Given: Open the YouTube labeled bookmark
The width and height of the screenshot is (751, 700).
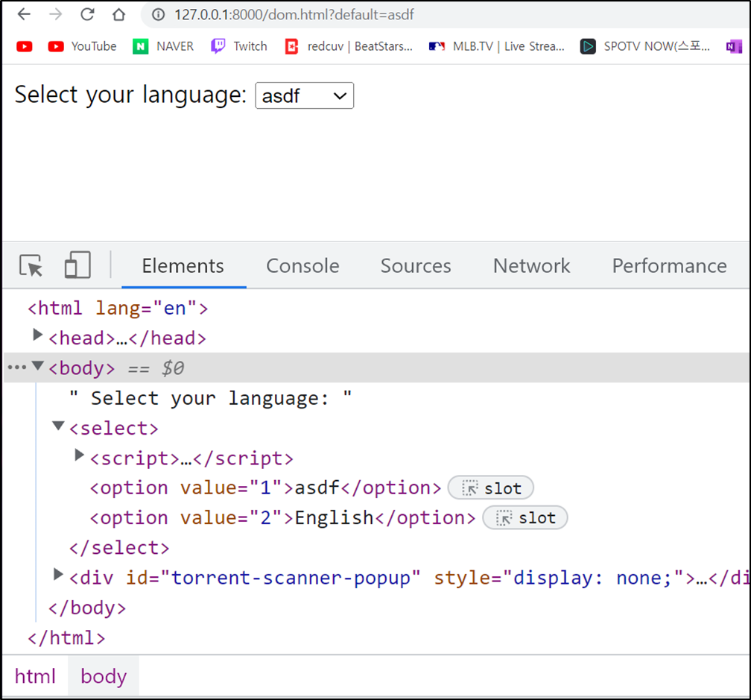Looking at the screenshot, I should coord(82,46).
